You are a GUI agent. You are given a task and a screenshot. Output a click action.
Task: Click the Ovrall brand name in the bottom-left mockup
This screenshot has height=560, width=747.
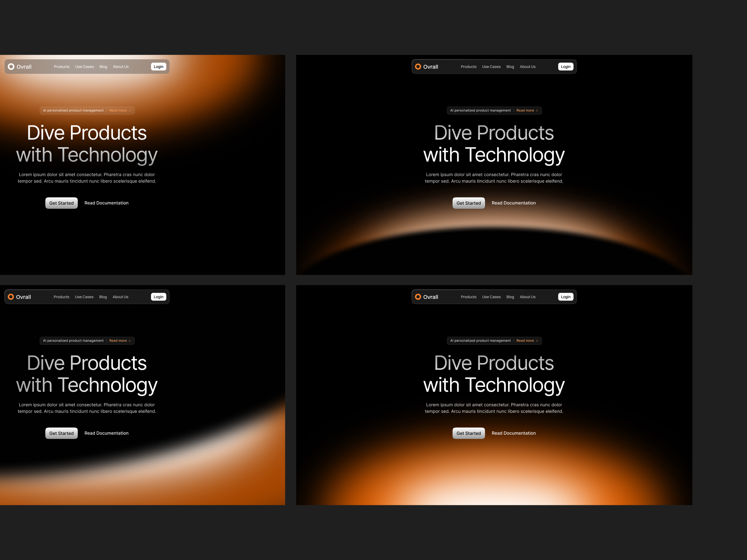coord(24,297)
